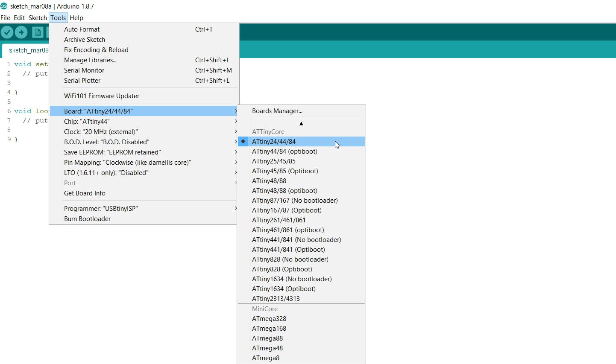
Task: Choose ATtiny25/45/85 board
Action: (301, 161)
